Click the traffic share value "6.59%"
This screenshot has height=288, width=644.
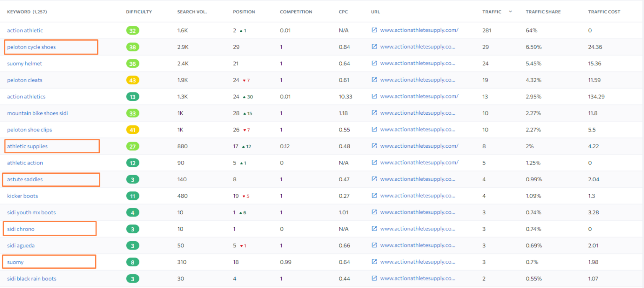pyautogui.click(x=534, y=47)
